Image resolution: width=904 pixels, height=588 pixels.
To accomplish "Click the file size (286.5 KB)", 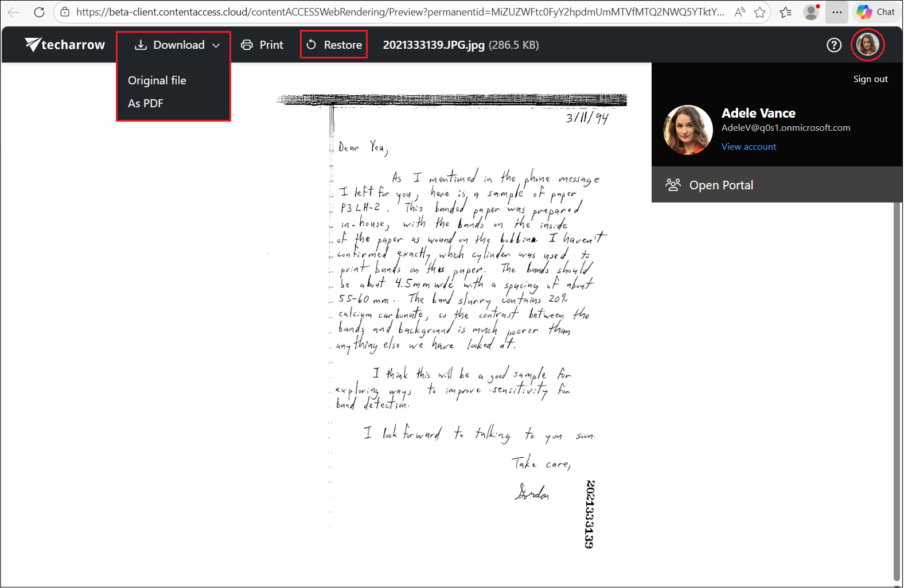I will coord(514,45).
